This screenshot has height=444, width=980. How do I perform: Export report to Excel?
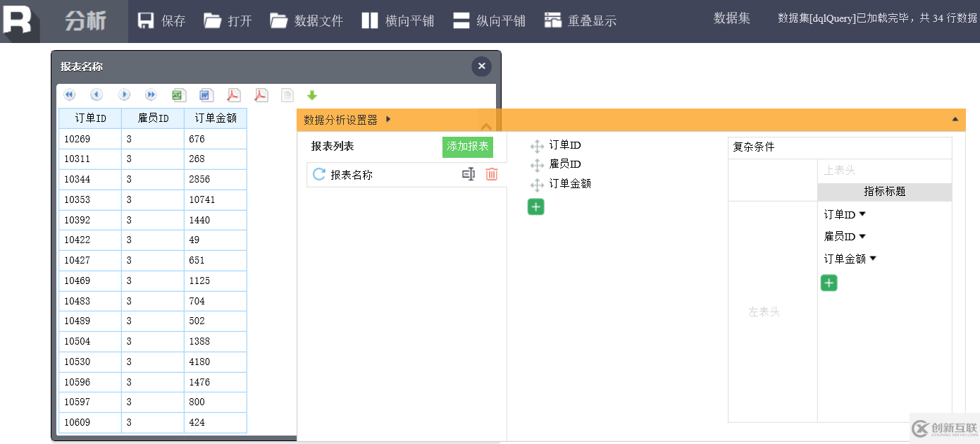tap(179, 95)
